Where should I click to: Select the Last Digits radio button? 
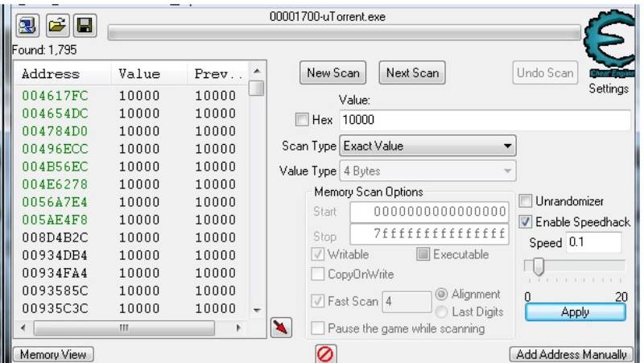(x=441, y=311)
